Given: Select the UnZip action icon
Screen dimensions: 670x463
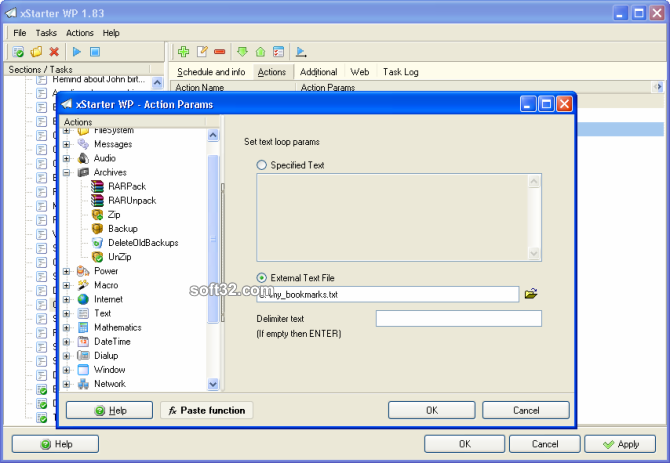Looking at the screenshot, I should [x=97, y=257].
